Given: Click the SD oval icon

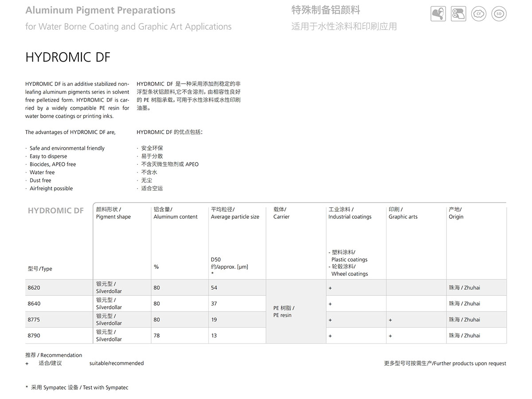Looking at the screenshot, I should pyautogui.click(x=499, y=14).
